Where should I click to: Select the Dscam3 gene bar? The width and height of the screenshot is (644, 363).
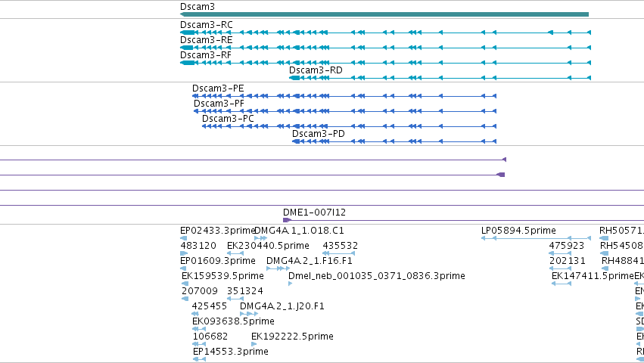coord(384,14)
